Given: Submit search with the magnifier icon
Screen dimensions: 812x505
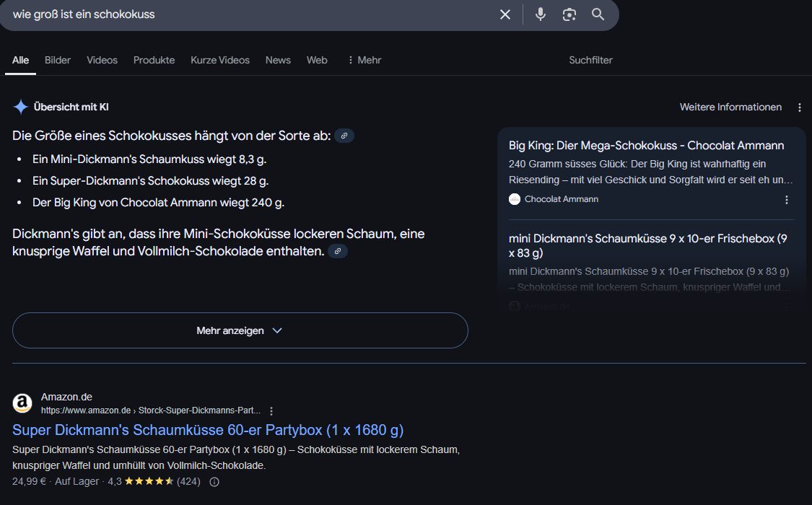Looking at the screenshot, I should pyautogui.click(x=598, y=14).
